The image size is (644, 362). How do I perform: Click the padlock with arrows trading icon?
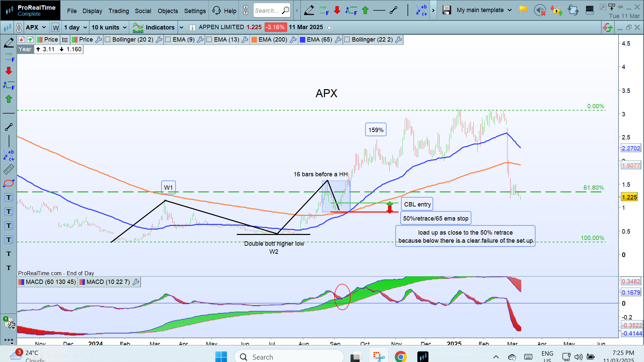[556, 10]
